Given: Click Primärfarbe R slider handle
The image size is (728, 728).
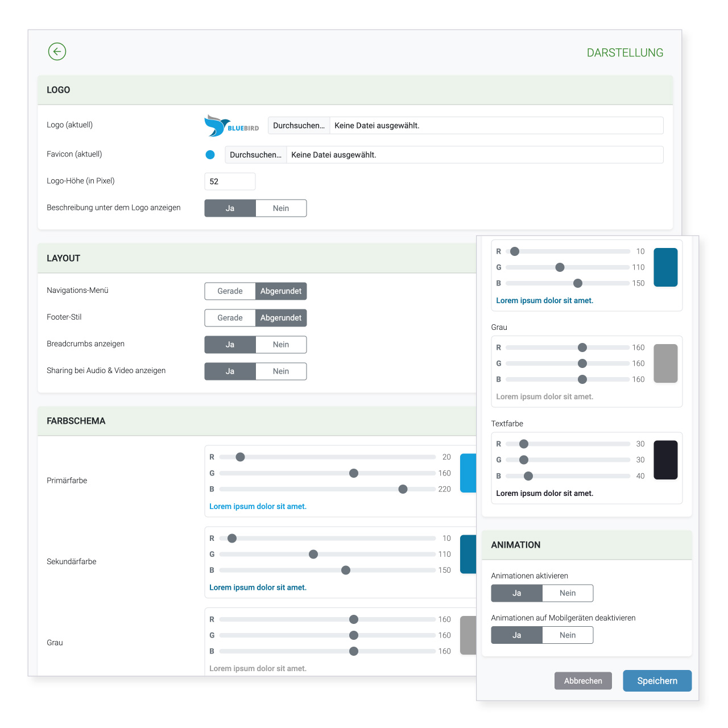Looking at the screenshot, I should point(240,457).
